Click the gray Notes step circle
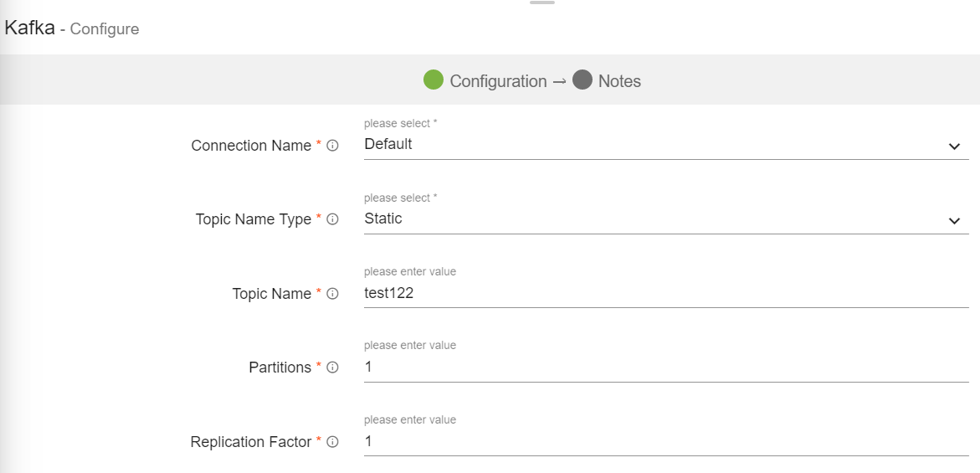The width and height of the screenshot is (980, 473). 582,80
